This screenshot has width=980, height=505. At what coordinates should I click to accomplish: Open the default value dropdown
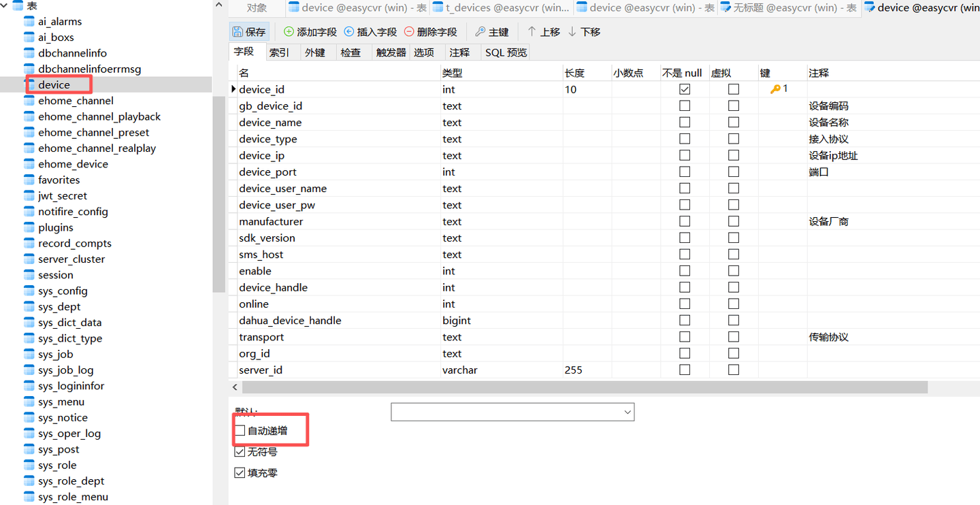627,412
